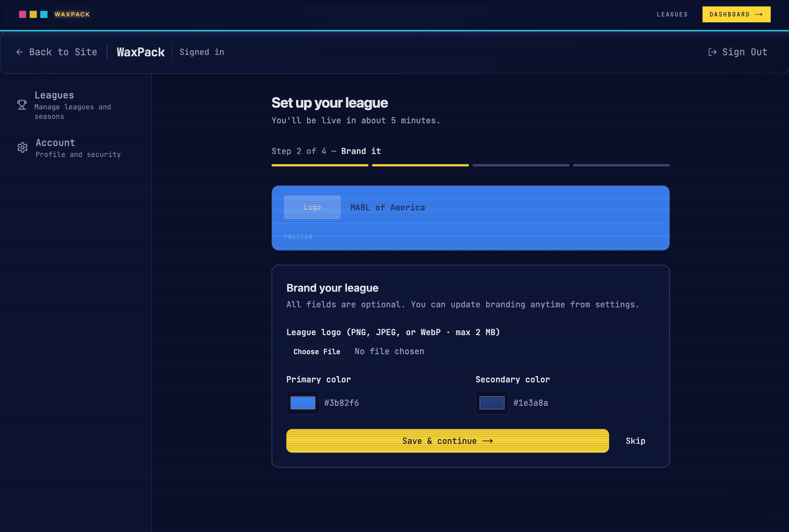
Task: Click the MABL of America preview name
Action: click(388, 207)
